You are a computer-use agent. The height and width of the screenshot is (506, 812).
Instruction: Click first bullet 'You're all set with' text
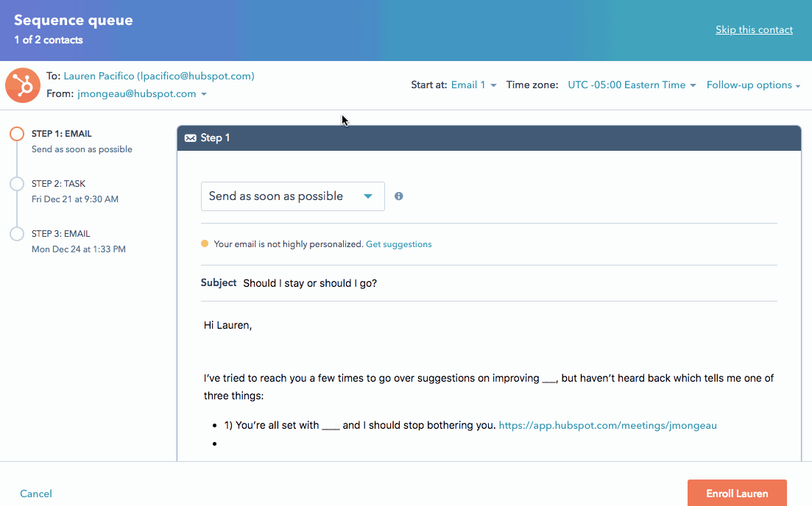360,425
